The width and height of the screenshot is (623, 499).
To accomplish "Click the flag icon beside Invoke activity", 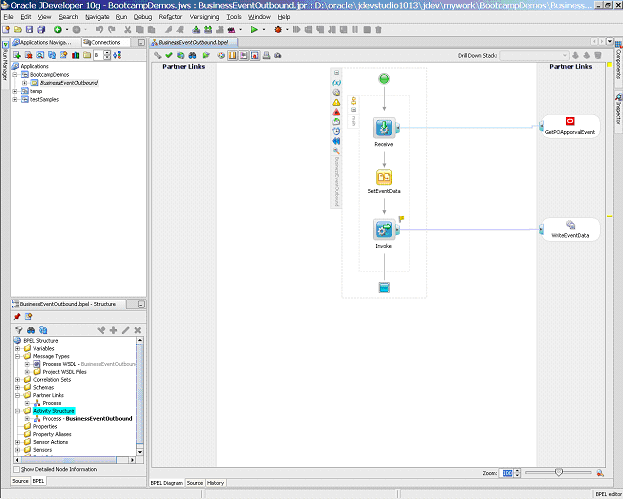I will [402, 219].
